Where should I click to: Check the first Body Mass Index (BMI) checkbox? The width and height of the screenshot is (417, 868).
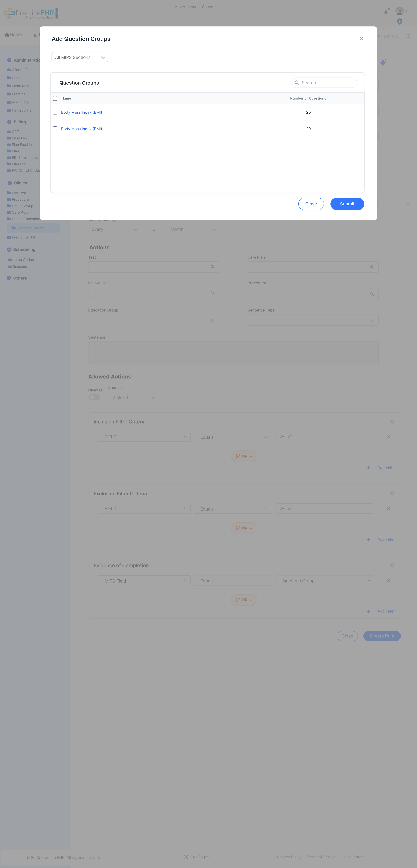click(55, 112)
